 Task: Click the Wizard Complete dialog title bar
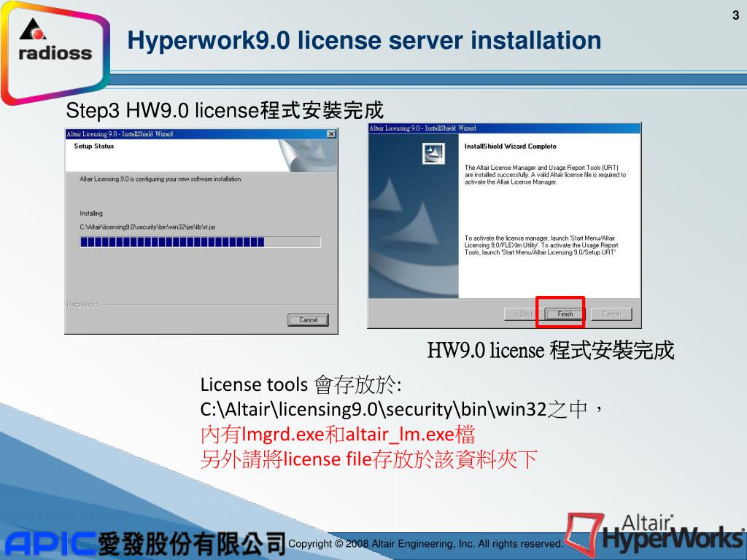click(x=504, y=128)
